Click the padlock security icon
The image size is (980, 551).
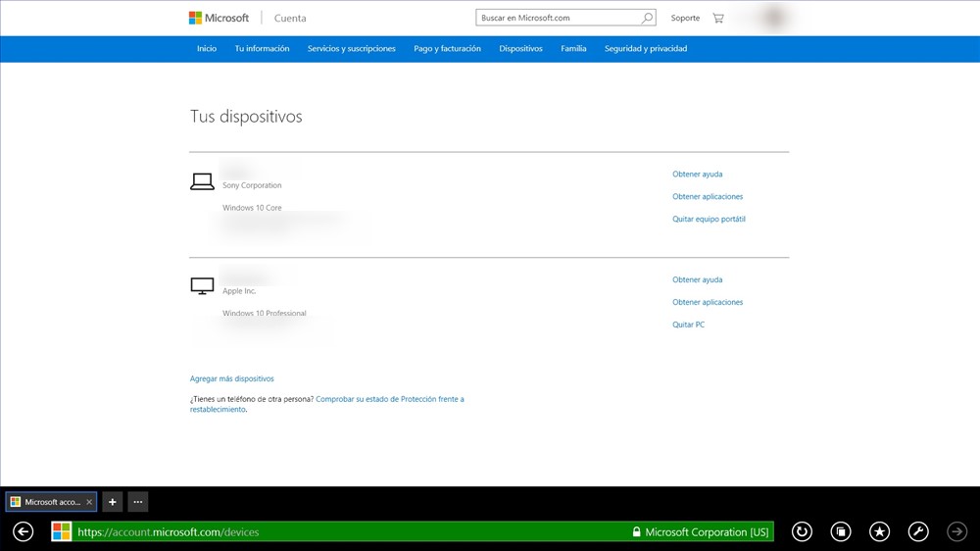point(636,531)
